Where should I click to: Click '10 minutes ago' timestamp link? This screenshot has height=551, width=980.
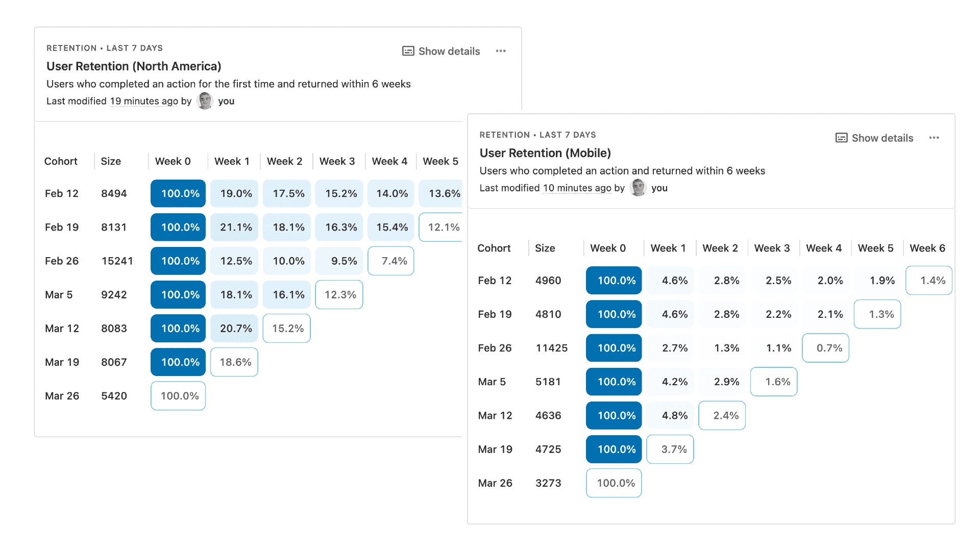(577, 188)
